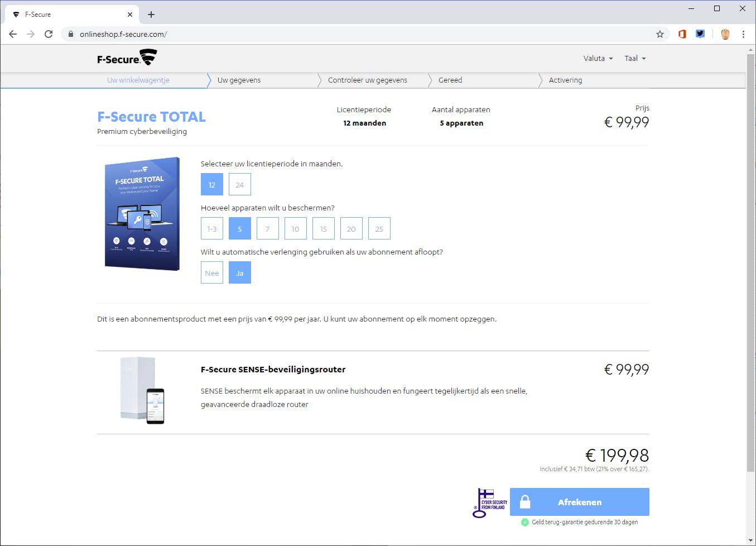Choose the 20 devices option
Image resolution: width=756 pixels, height=546 pixels.
[x=351, y=228]
